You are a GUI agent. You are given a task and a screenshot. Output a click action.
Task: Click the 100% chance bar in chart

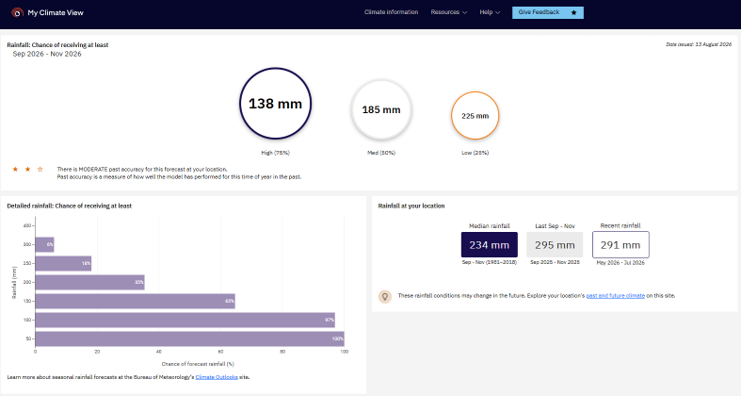[x=190, y=339]
